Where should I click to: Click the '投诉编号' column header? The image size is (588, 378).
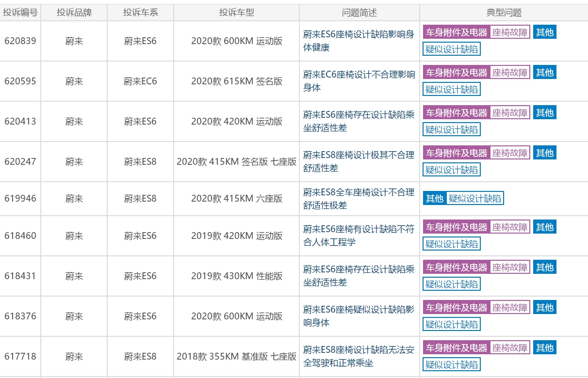pyautogui.click(x=20, y=13)
